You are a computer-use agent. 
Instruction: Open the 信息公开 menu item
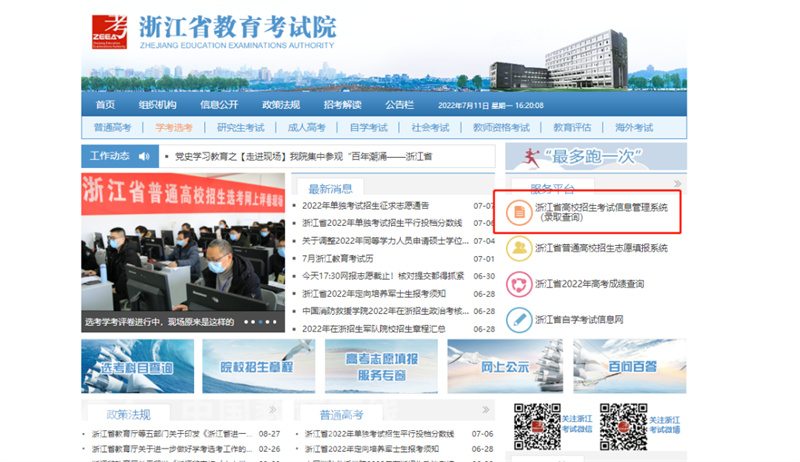click(x=219, y=105)
